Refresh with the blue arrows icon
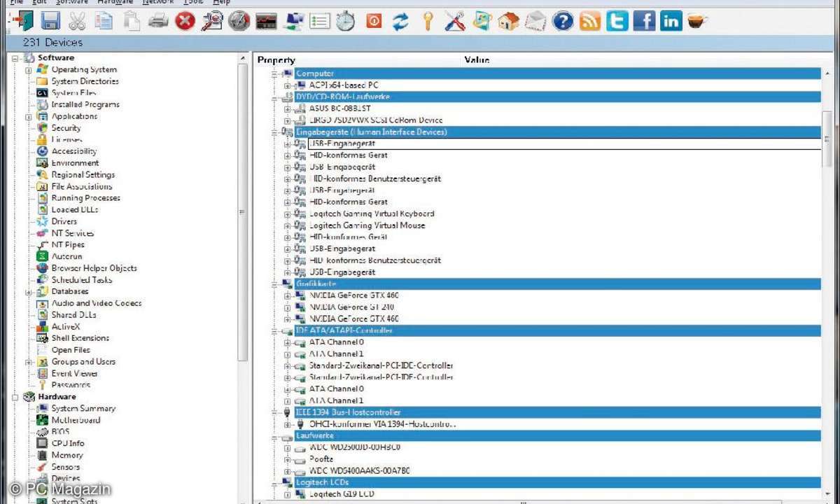The height and width of the screenshot is (504, 840). (x=400, y=21)
